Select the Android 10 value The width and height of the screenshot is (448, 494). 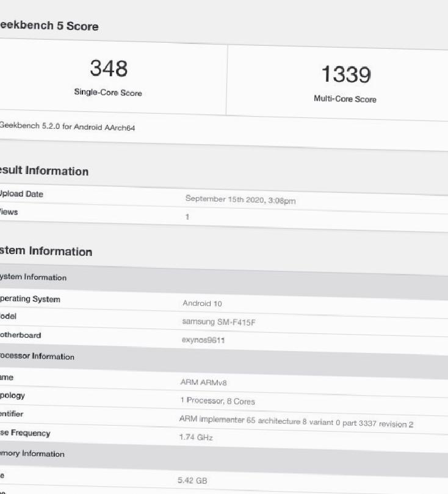click(202, 303)
